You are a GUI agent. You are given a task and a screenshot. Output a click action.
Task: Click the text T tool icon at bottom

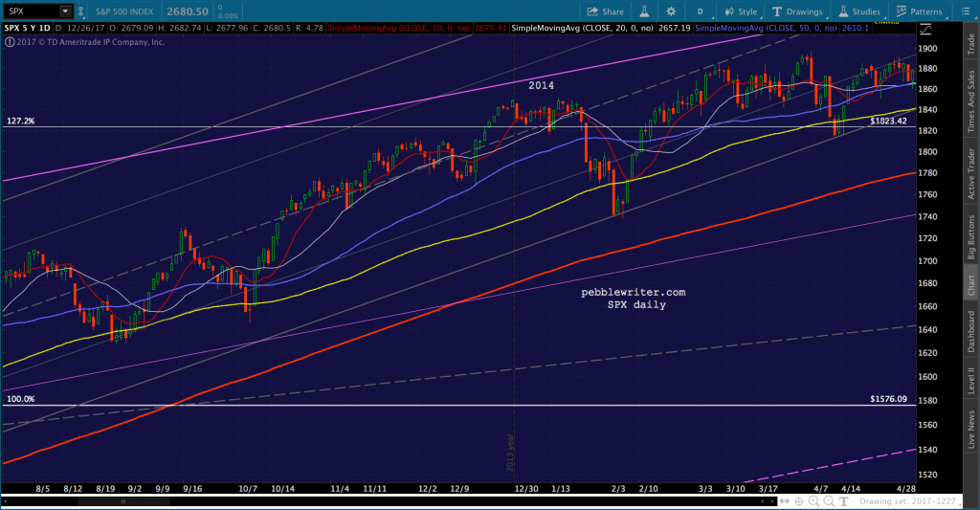844,501
